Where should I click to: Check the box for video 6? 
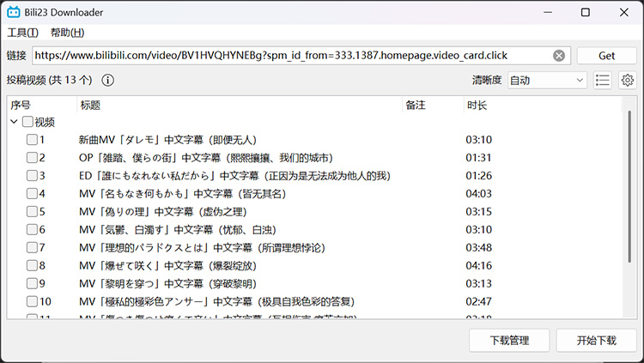point(32,229)
